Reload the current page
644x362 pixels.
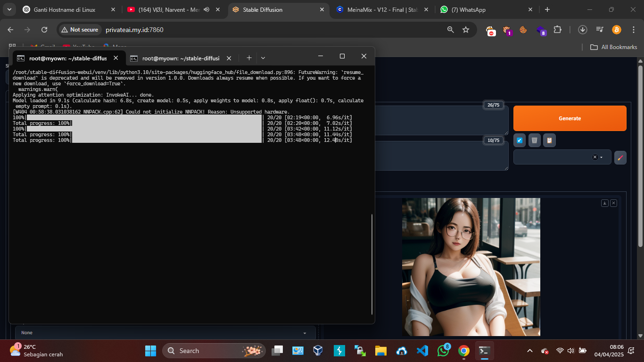click(44, 30)
